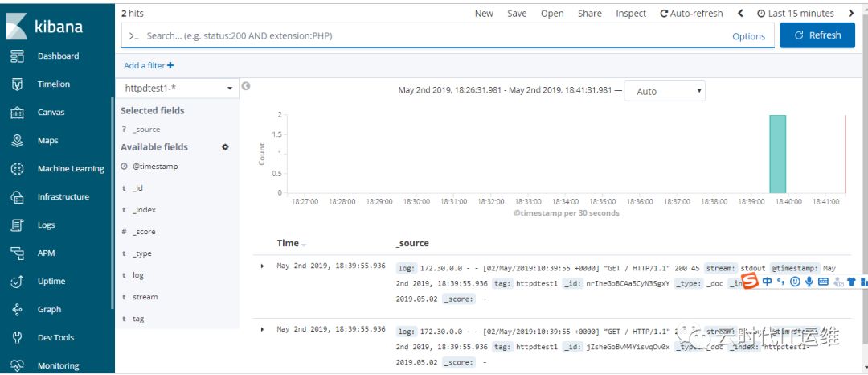Screen dimensions: 868x375
Task: Open the Timelion sidebar icon
Action: click(x=17, y=84)
